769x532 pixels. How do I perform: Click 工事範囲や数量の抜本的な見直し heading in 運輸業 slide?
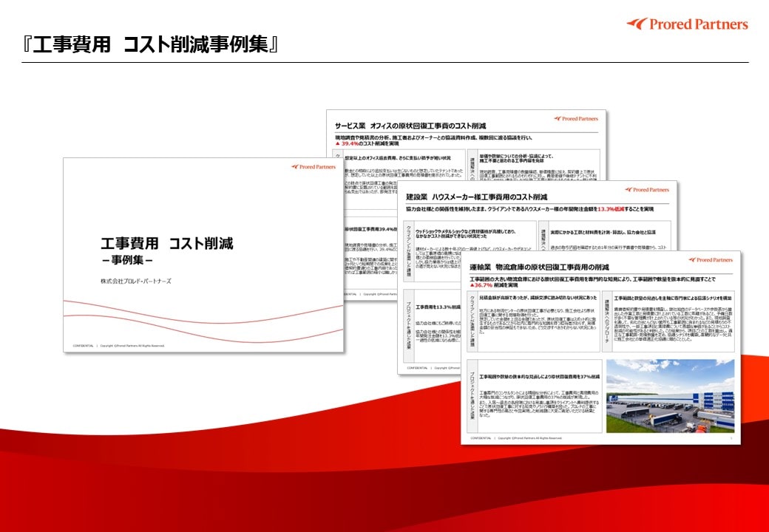coord(539,377)
